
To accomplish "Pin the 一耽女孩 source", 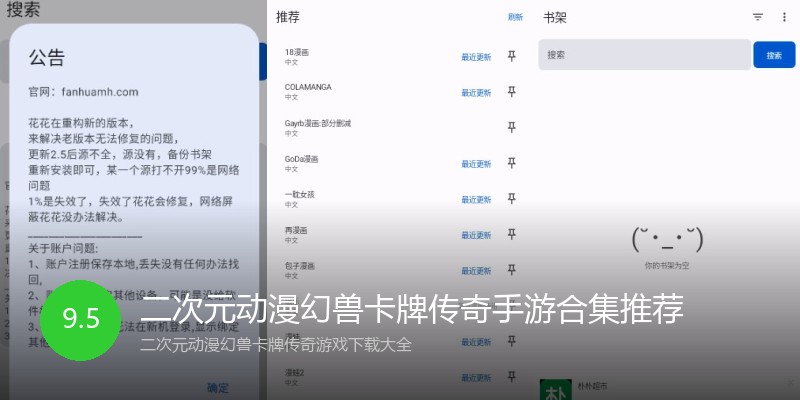I will 511,199.
